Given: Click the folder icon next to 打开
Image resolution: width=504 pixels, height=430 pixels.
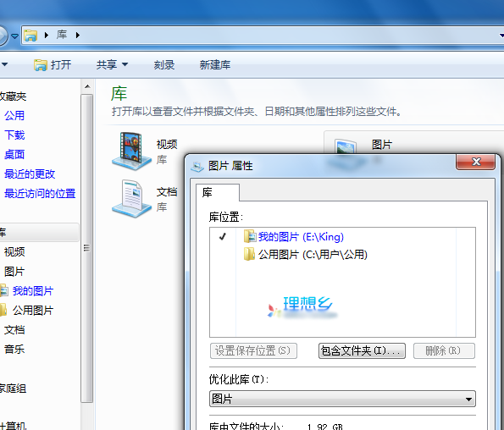Looking at the screenshot, I should [x=41, y=65].
